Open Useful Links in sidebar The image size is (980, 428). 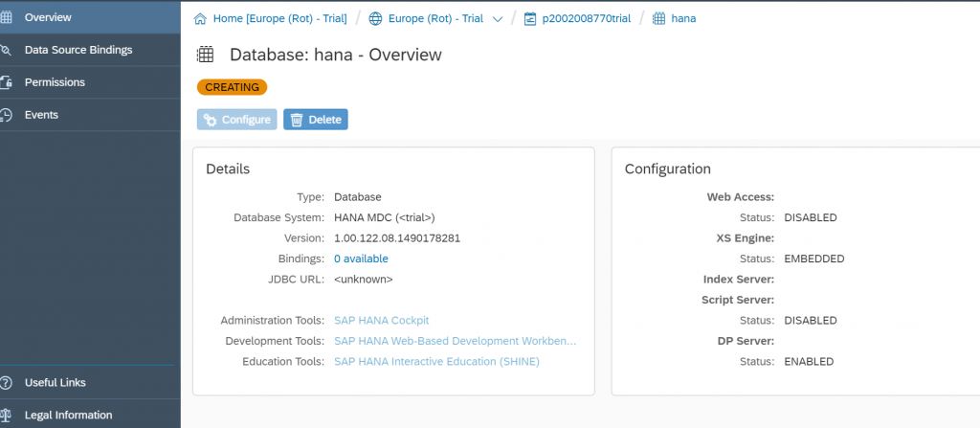(90, 382)
